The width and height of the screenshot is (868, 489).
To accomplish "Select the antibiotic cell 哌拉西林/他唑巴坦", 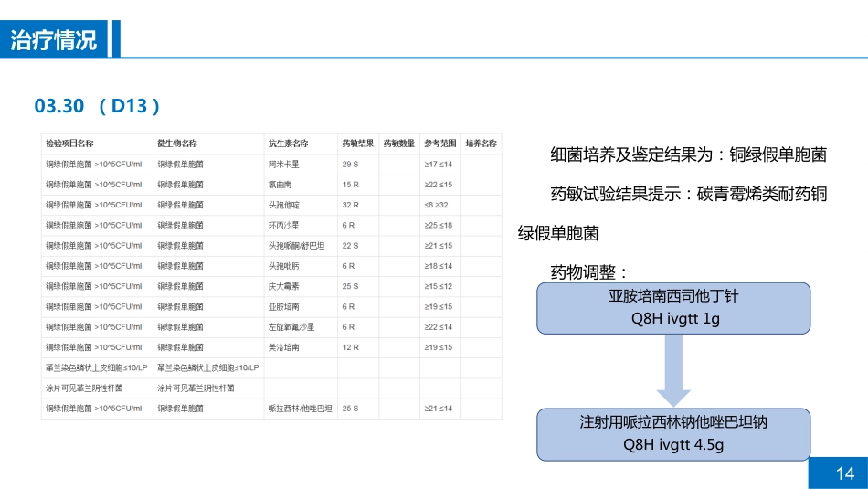I will coord(301,409).
